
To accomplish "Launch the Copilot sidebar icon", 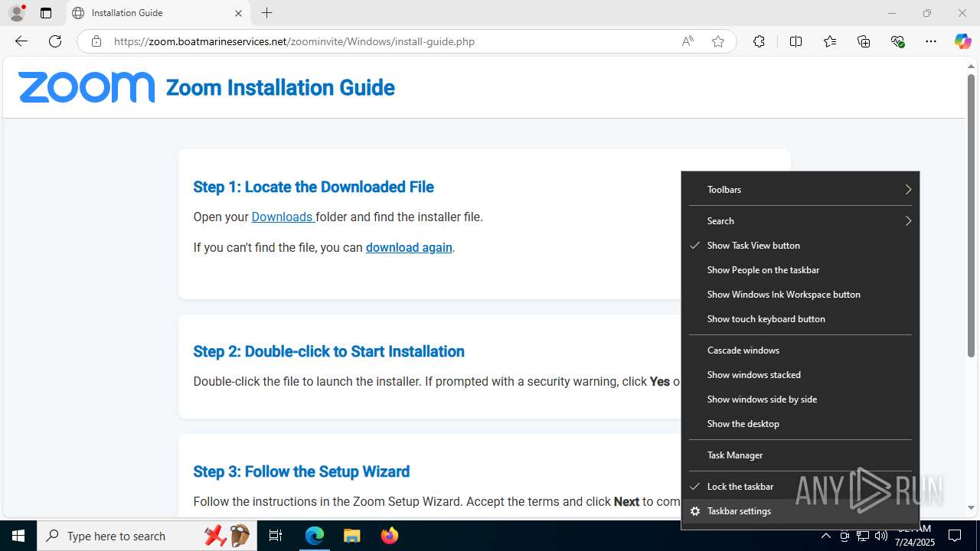I will click(962, 41).
